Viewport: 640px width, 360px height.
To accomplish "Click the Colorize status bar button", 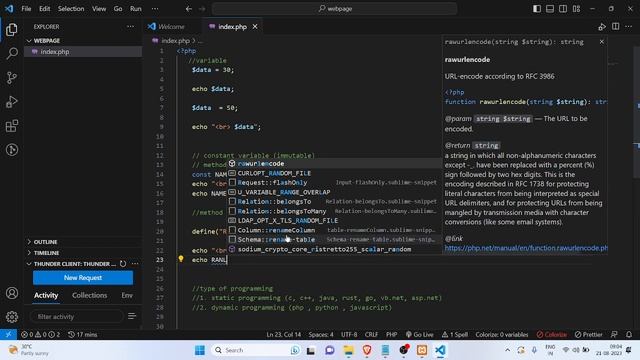I will [551, 334].
